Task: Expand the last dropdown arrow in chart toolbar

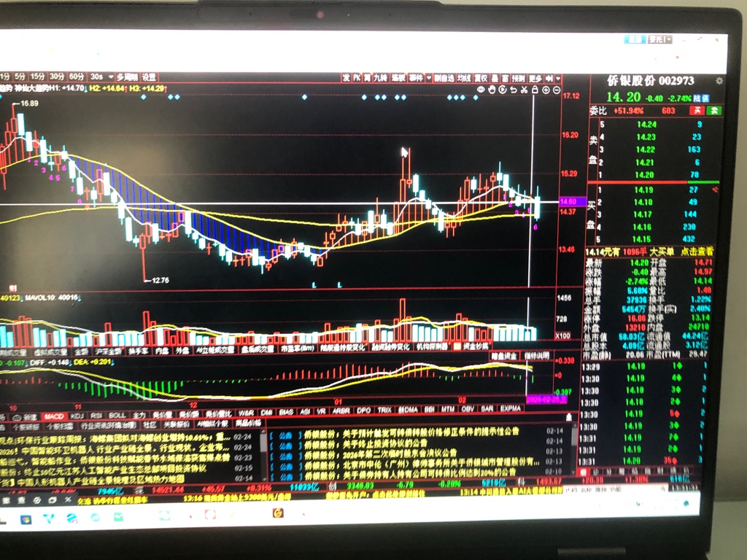Action: [558, 78]
